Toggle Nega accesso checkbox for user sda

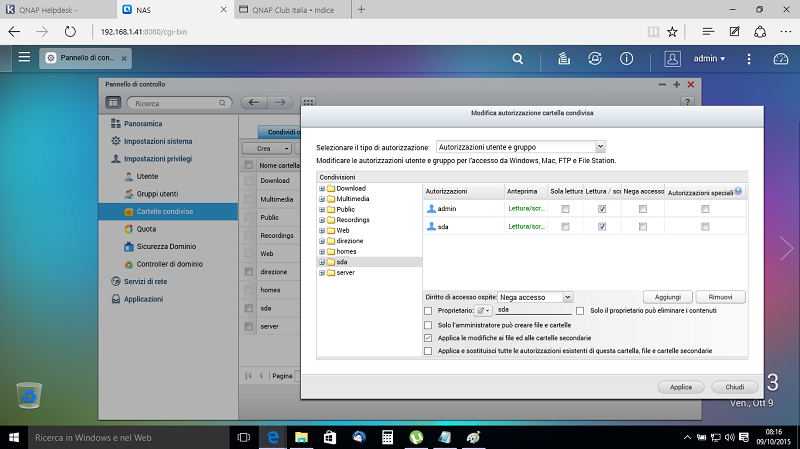point(643,227)
